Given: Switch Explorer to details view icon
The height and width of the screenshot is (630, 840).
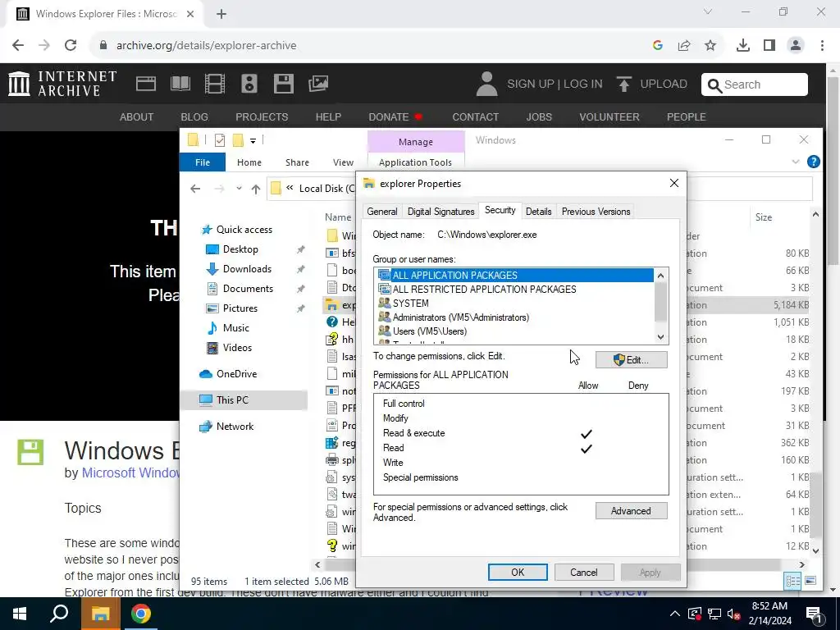Looking at the screenshot, I should point(792,581).
